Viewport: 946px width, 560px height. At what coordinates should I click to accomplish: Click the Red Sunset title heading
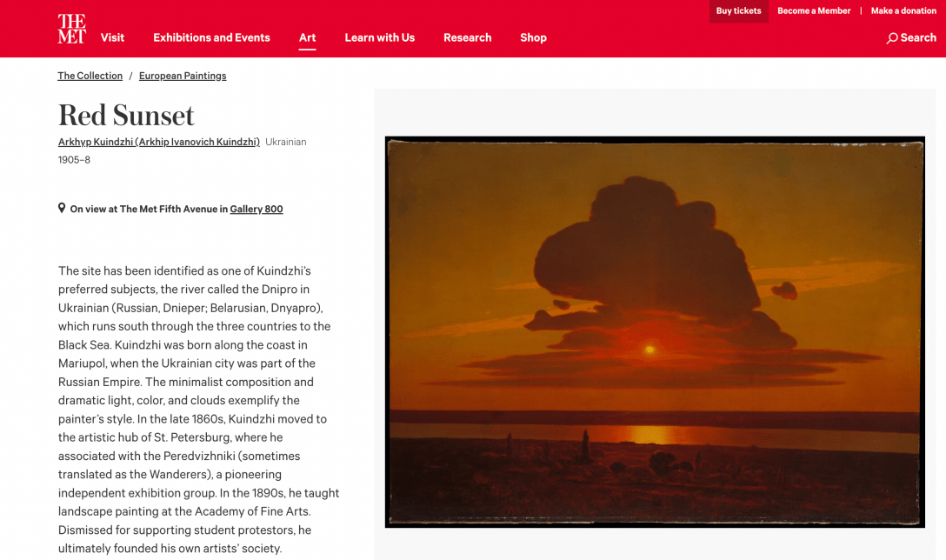126,116
